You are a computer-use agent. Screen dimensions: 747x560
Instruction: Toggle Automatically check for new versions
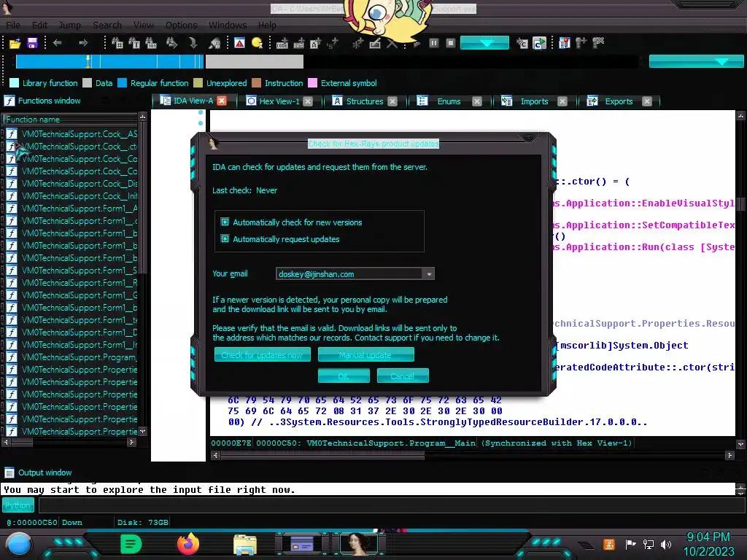[225, 222]
